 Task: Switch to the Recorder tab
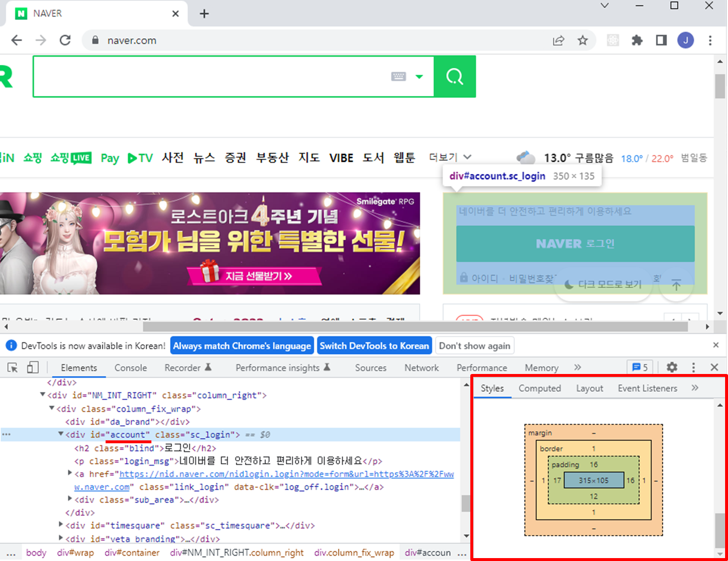(188, 368)
